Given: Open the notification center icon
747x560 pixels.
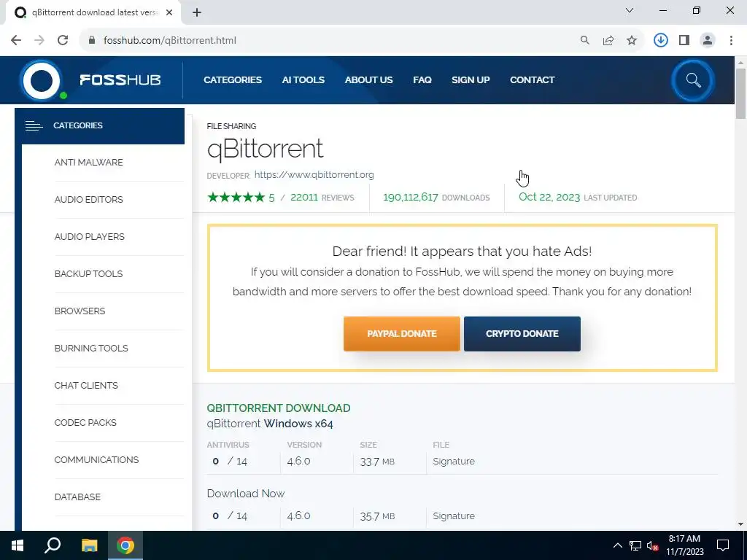Looking at the screenshot, I should pos(723,545).
